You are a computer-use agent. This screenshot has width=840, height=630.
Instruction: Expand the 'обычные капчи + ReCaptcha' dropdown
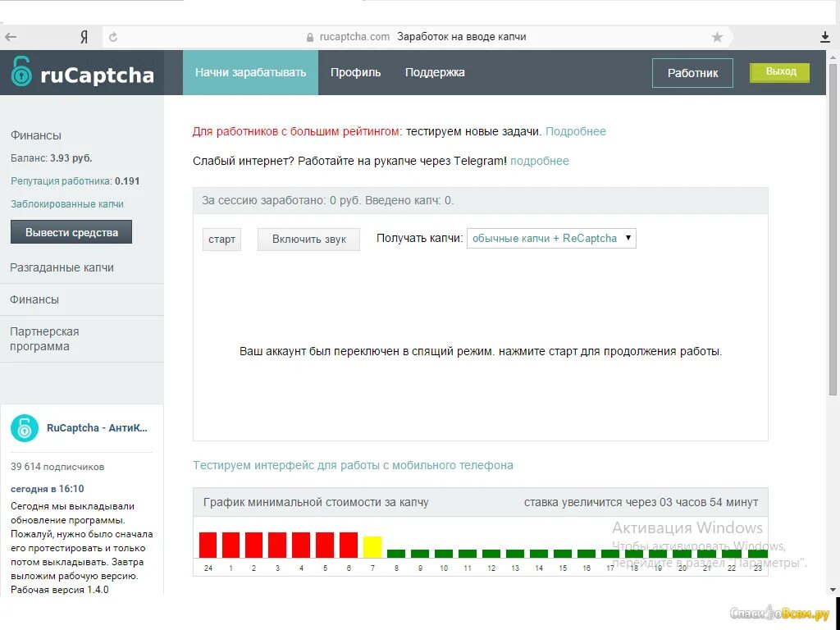551,239
